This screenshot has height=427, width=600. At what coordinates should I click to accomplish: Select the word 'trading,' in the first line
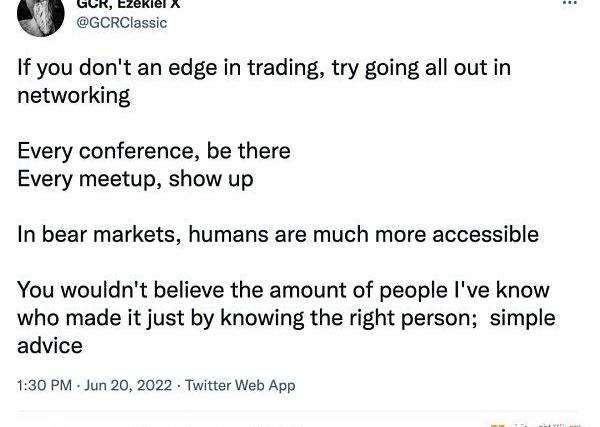pos(283,69)
